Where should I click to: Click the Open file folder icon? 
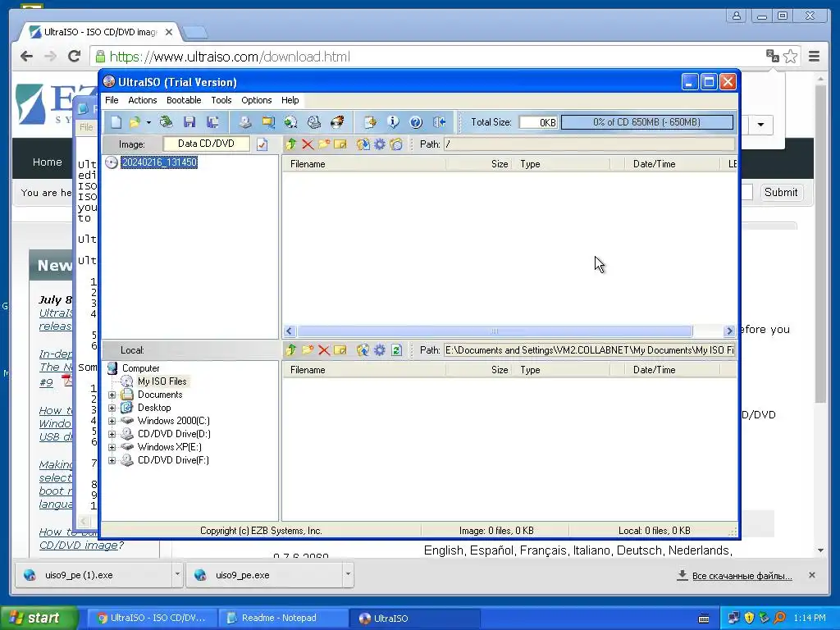pos(135,122)
